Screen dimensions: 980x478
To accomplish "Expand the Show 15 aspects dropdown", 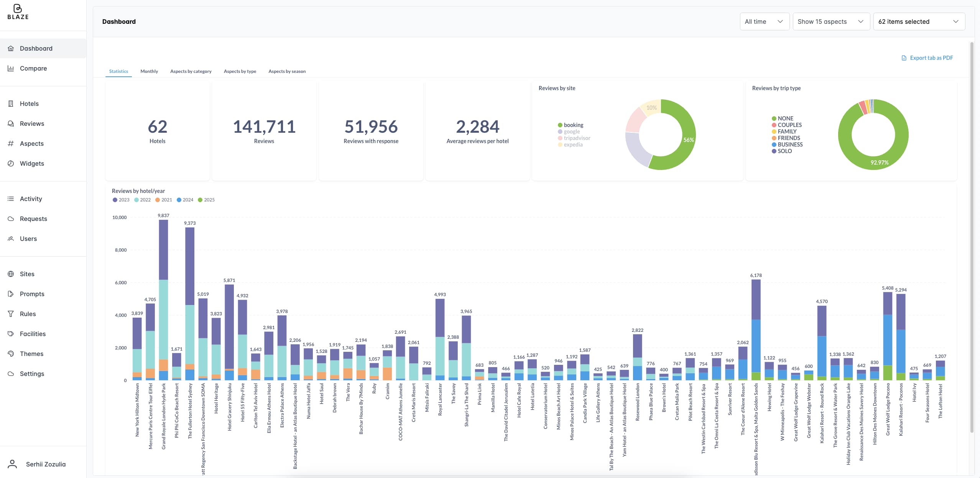I will pos(830,21).
